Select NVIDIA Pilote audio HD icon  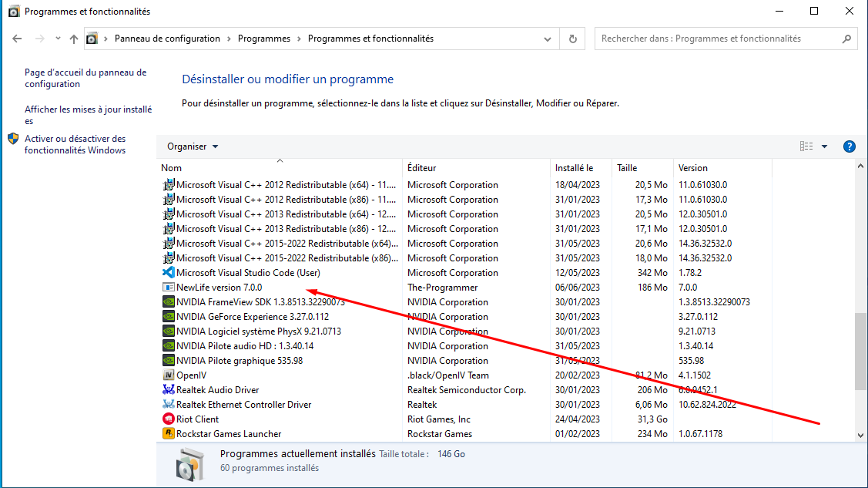coord(168,345)
